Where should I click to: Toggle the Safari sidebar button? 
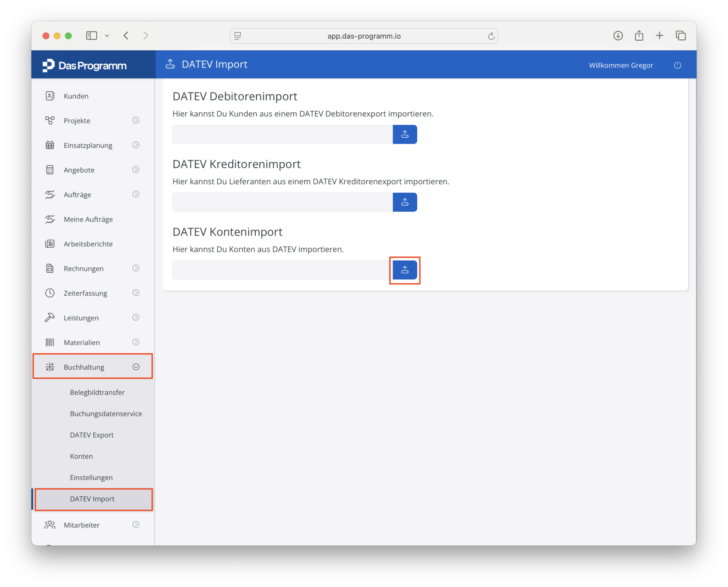(x=91, y=36)
